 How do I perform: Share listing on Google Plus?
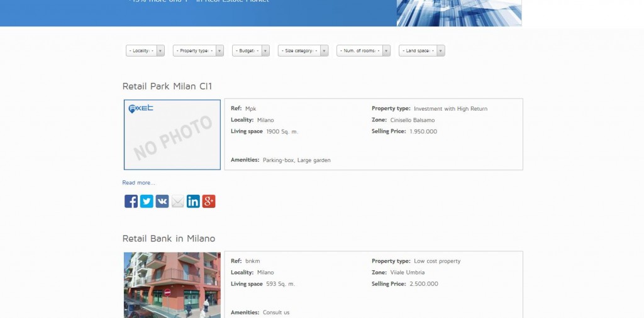[x=209, y=201]
